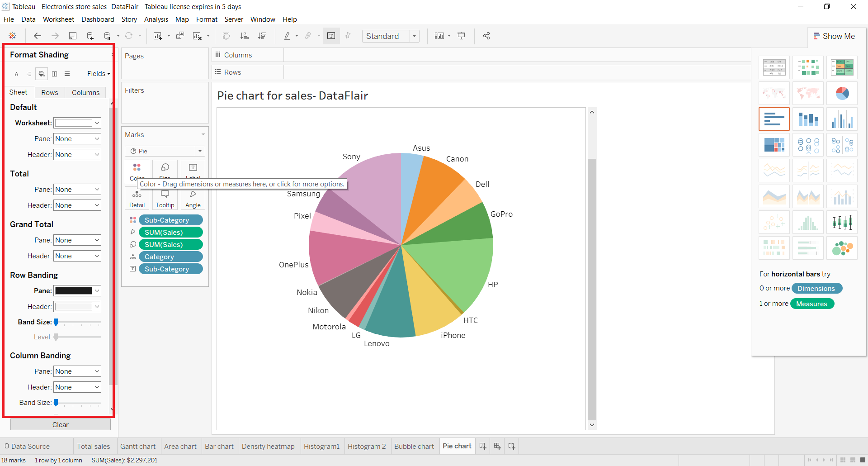Switch to the Columns tab in Format pane
This screenshot has height=466, width=868.
click(x=85, y=92)
